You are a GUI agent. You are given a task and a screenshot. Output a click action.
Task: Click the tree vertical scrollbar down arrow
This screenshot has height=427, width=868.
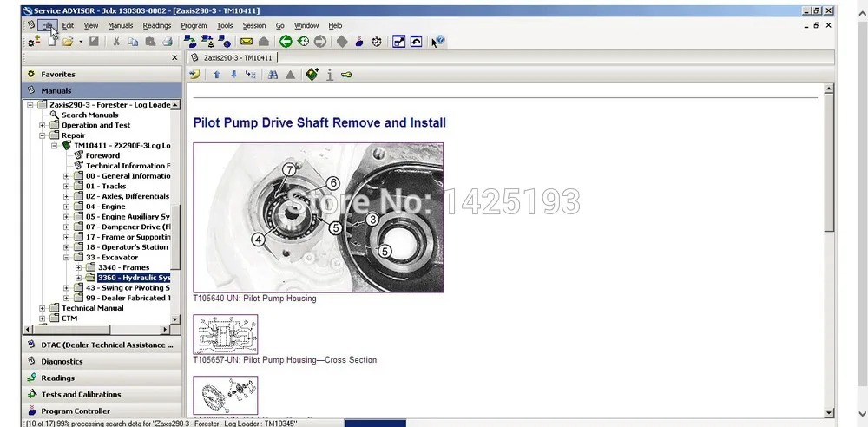175,319
